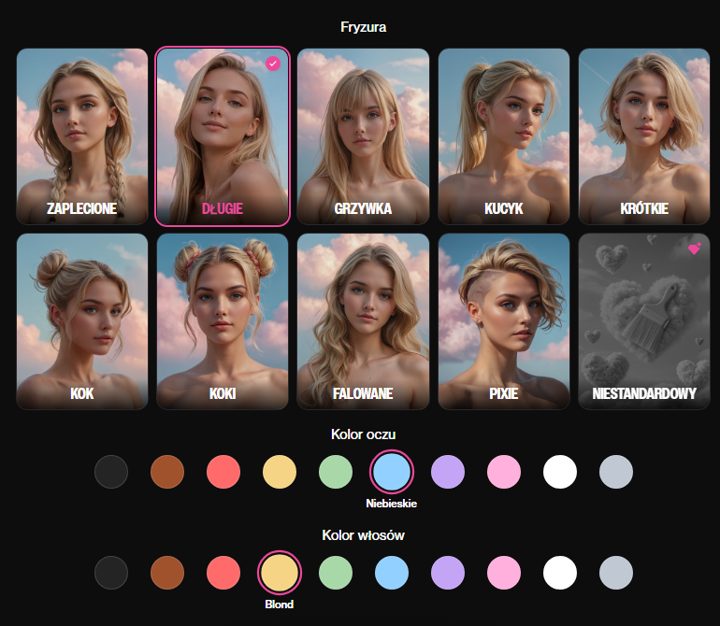The image size is (720, 626).
Task: Click the Kolor oczu section heading
Action: (x=363, y=434)
